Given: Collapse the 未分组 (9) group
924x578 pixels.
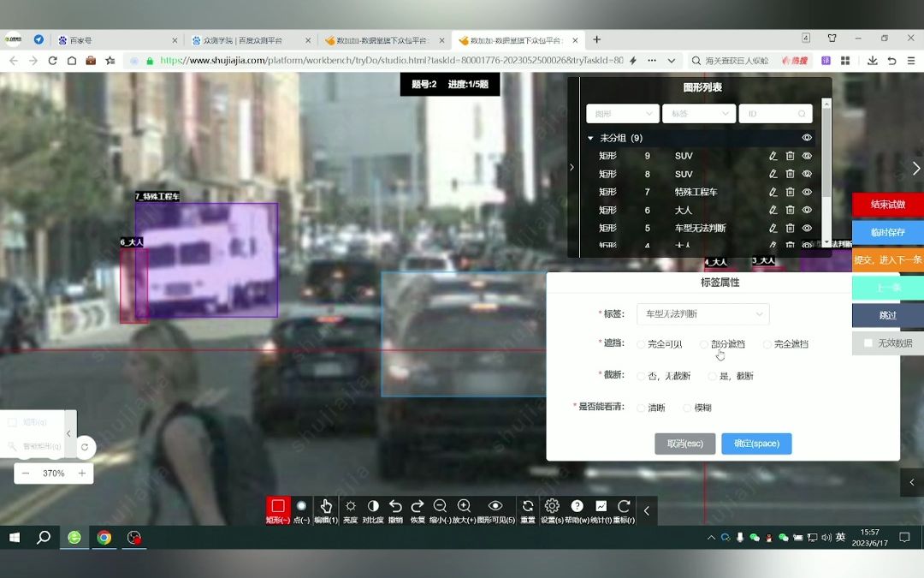Looking at the screenshot, I should point(590,137).
